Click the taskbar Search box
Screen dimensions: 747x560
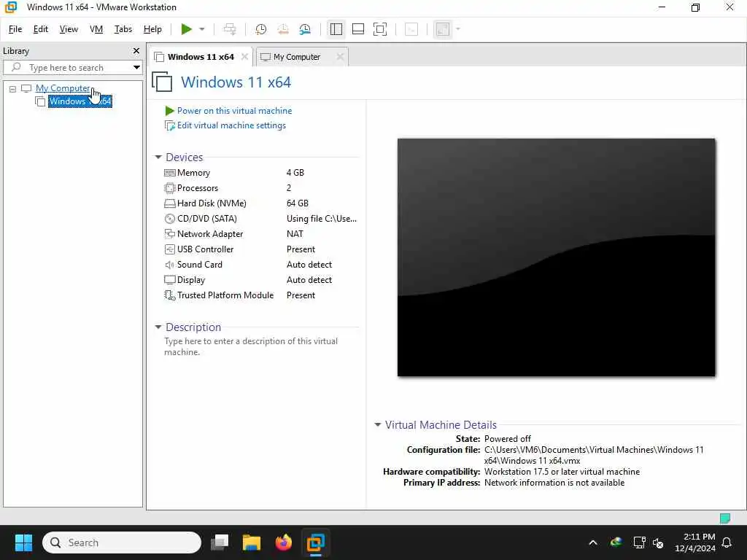[122, 542]
